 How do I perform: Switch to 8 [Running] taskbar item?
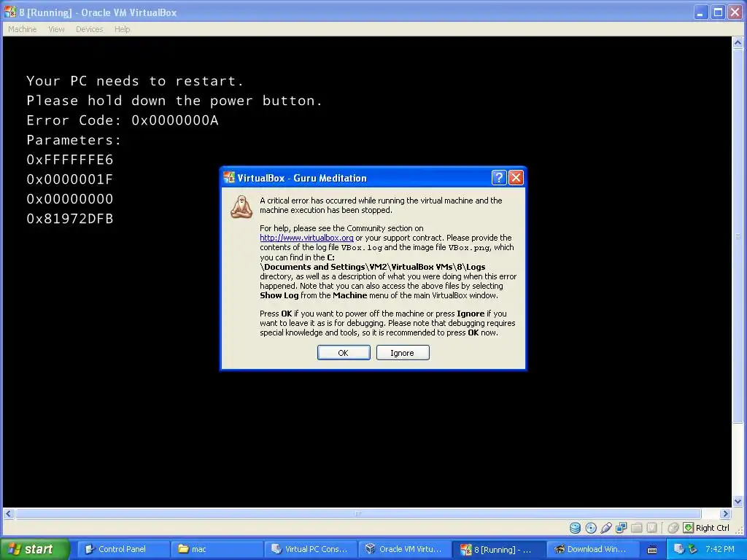pyautogui.click(x=498, y=549)
